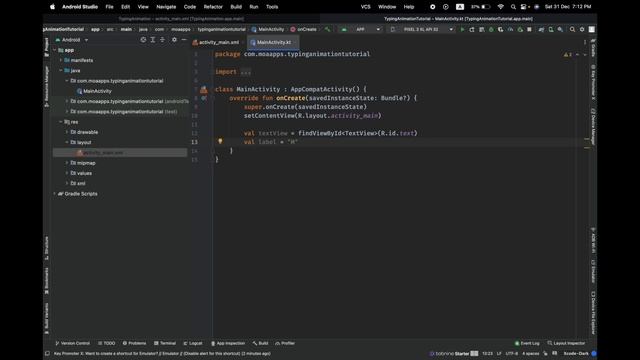Image resolution: width=640 pixels, height=360 pixels.
Task: Open the Version Control tool window
Action: click(x=72, y=343)
